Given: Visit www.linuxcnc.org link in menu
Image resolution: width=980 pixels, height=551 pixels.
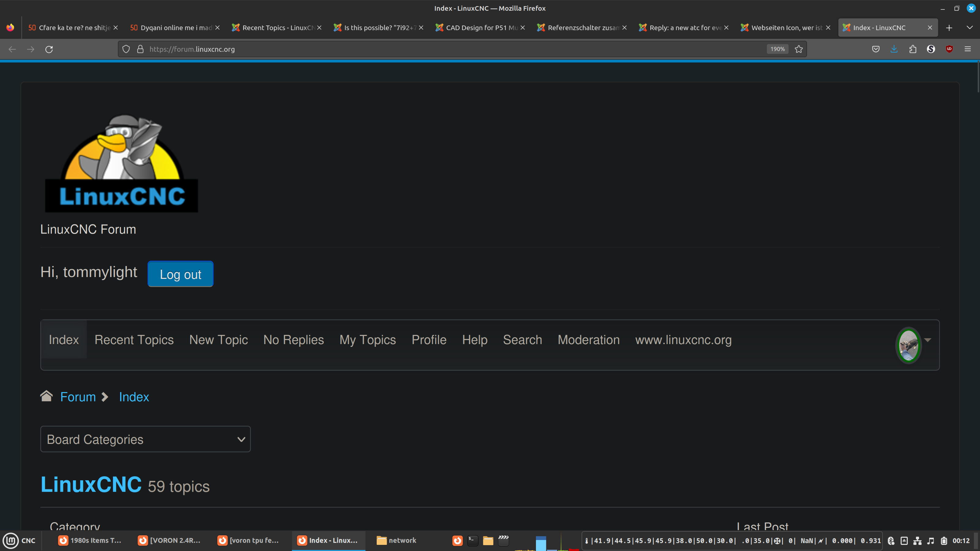Looking at the screenshot, I should click(x=683, y=339).
